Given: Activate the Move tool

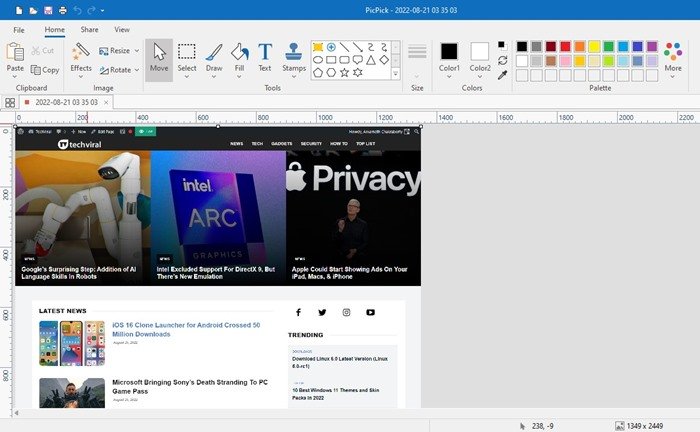Looking at the screenshot, I should coord(159,57).
